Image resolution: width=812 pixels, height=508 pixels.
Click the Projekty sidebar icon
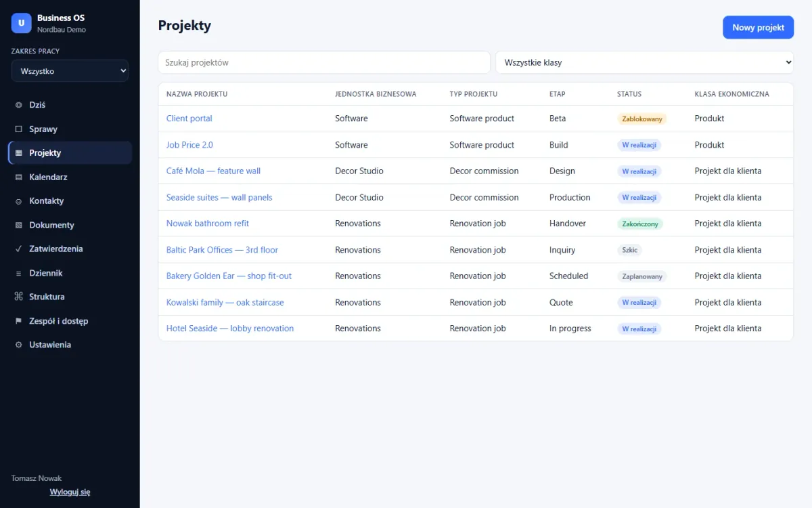coord(18,153)
